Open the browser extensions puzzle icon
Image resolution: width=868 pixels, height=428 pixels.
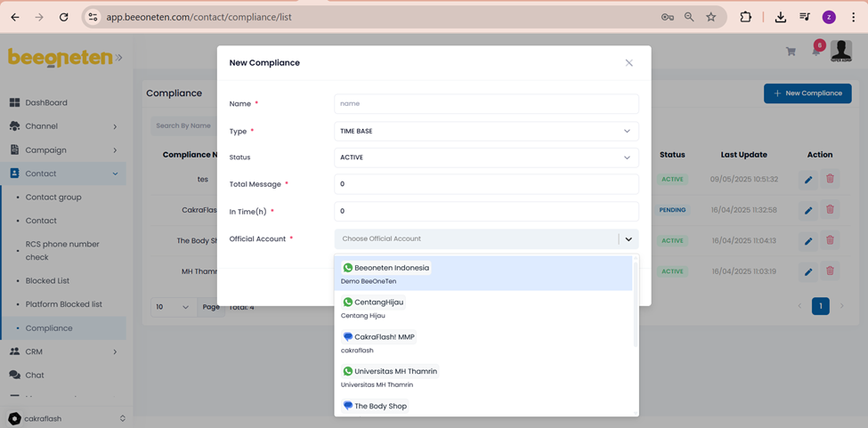[x=745, y=17]
